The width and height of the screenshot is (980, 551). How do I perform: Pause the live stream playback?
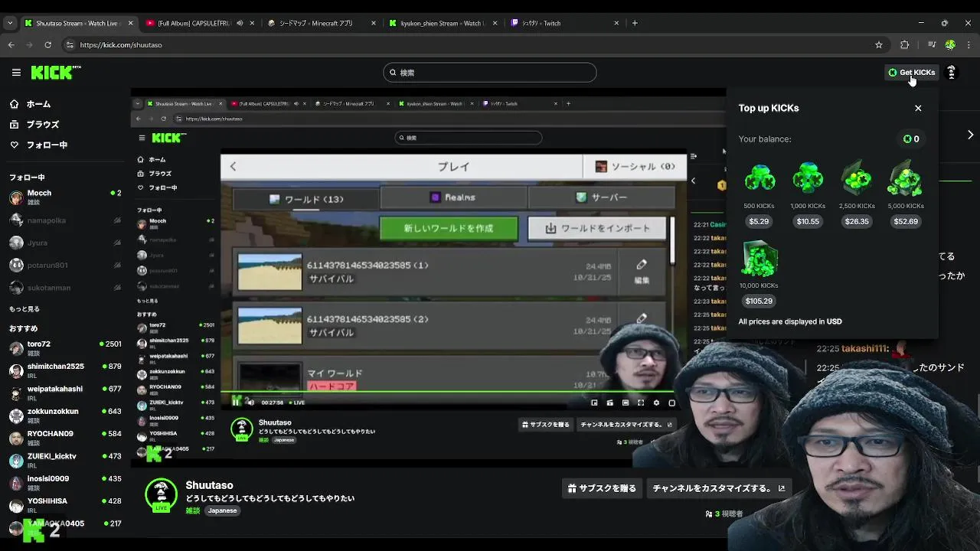(236, 402)
